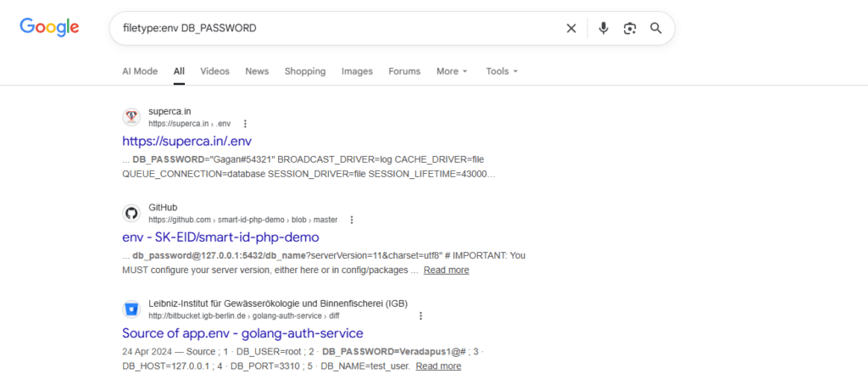The height and width of the screenshot is (385, 868).
Task: Click Read more on GitHub result snippet
Action: [446, 271]
